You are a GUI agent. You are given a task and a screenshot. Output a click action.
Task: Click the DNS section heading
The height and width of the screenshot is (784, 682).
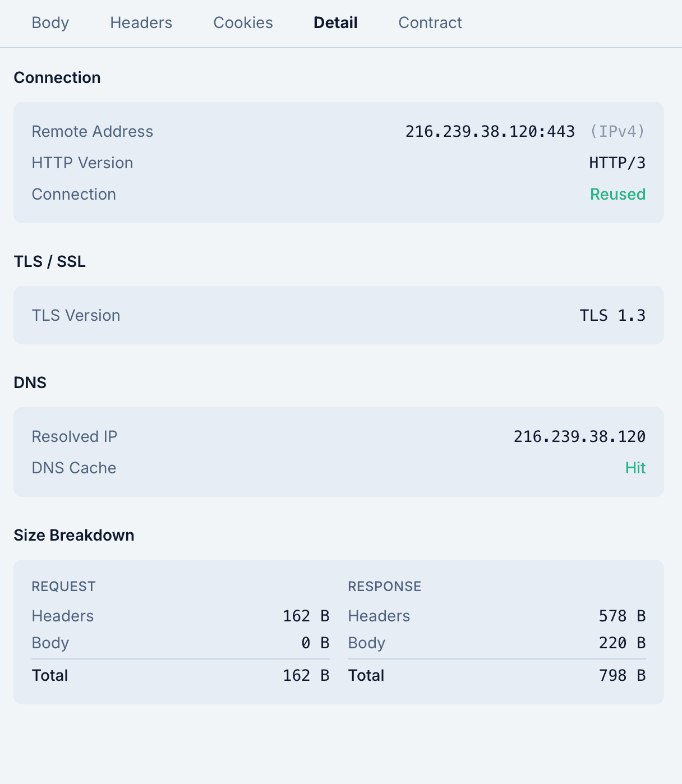(x=30, y=382)
